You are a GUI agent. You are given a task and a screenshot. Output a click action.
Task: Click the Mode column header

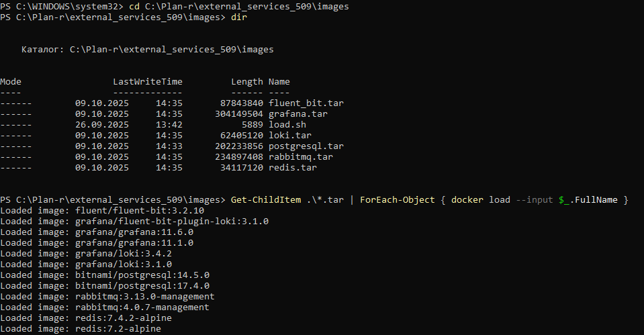[x=11, y=82]
